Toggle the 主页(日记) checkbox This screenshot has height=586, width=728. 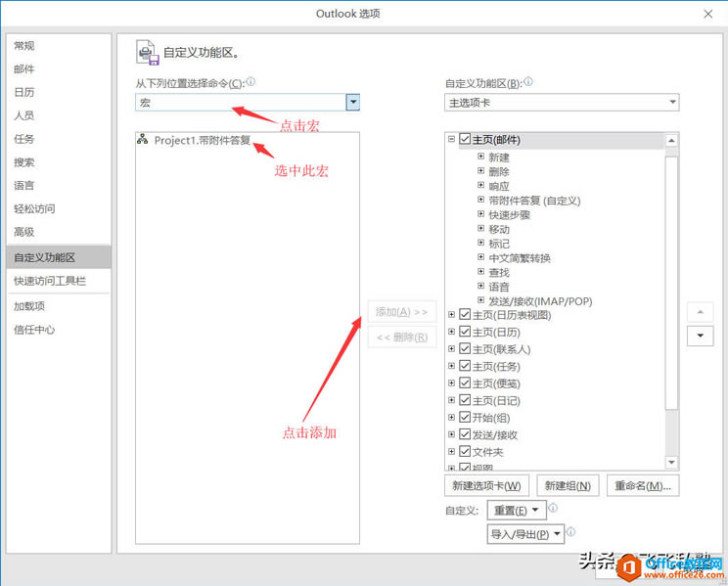click(x=465, y=400)
